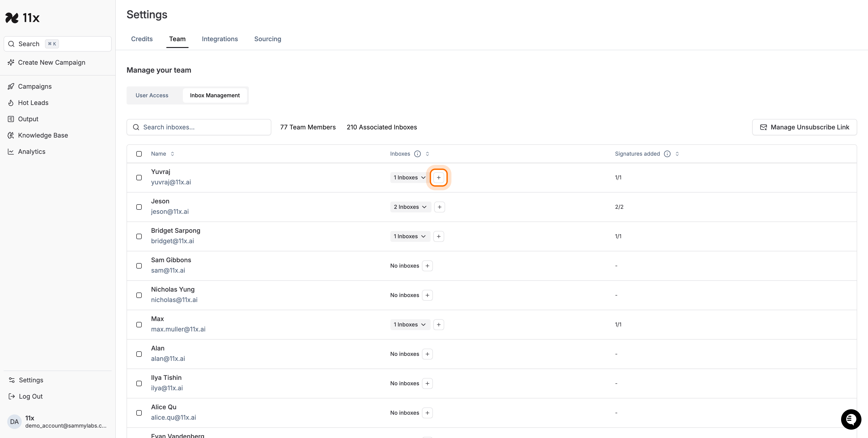868x438 pixels.
Task: Add inbox for Ilya Tishin plus icon
Action: click(427, 383)
